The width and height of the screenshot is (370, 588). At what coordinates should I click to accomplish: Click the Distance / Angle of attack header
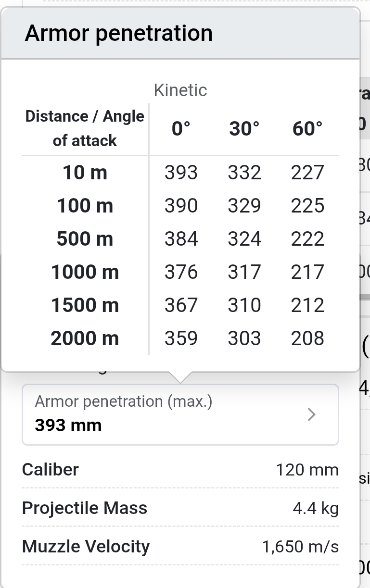click(85, 128)
